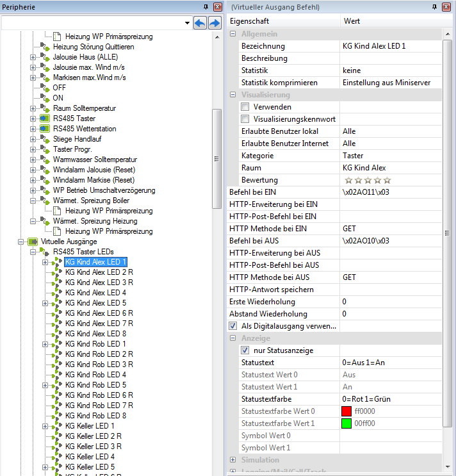Click the Wert column header
Screen dimensions: 456x476
(396, 21)
